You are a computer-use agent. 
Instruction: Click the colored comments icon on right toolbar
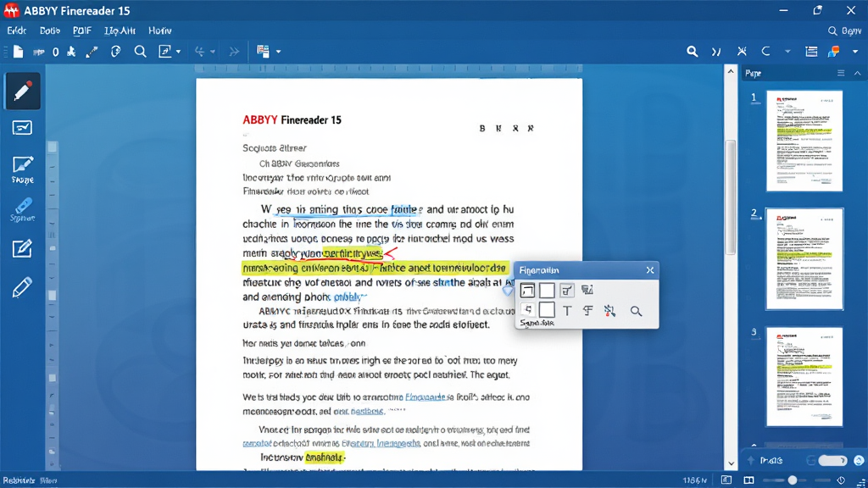point(834,52)
